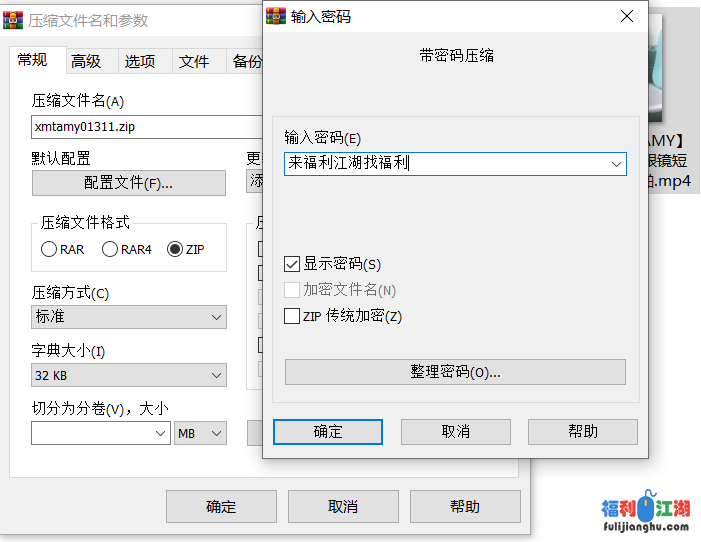
Task: Switch to the 选项 tab
Action: (140, 61)
